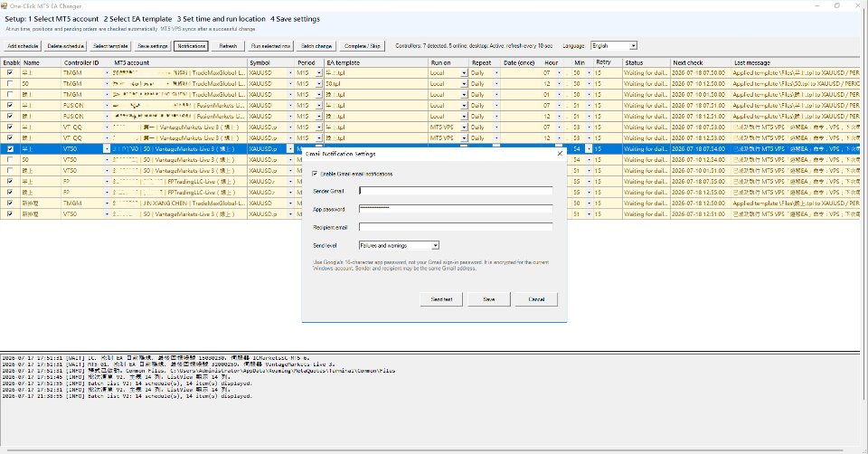The image size is (868, 454).
Task: Enable the TMGM row scheduled at 01:50
Action: (10, 94)
